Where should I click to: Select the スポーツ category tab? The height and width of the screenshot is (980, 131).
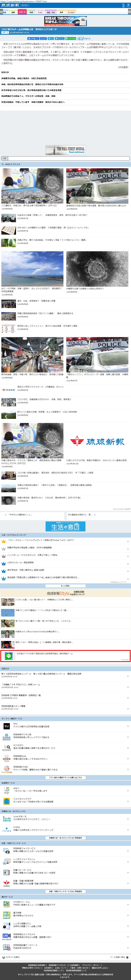tap(22, 12)
